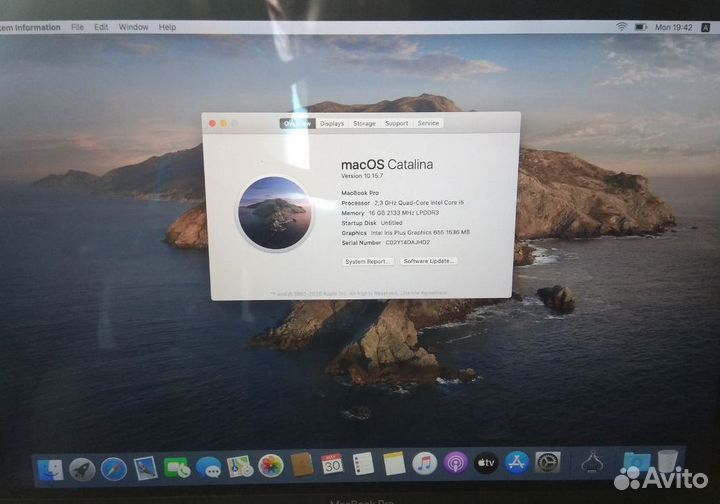Screen dimensions: 720x504
Task: Open Messages speech bubble in Dock
Action: (x=208, y=467)
